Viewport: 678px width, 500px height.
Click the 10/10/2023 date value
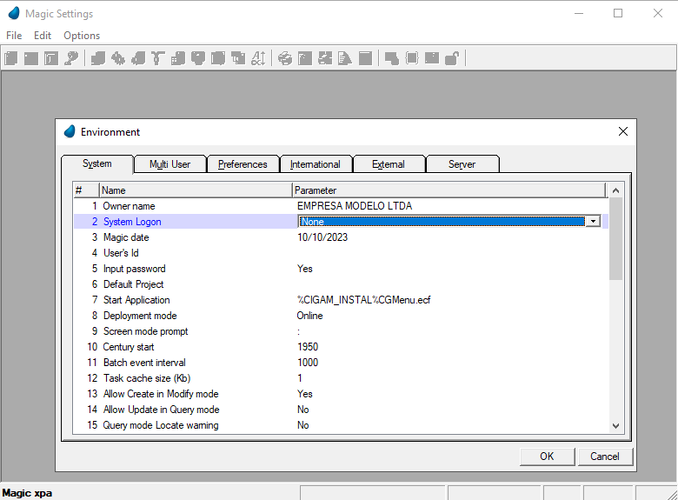click(322, 237)
